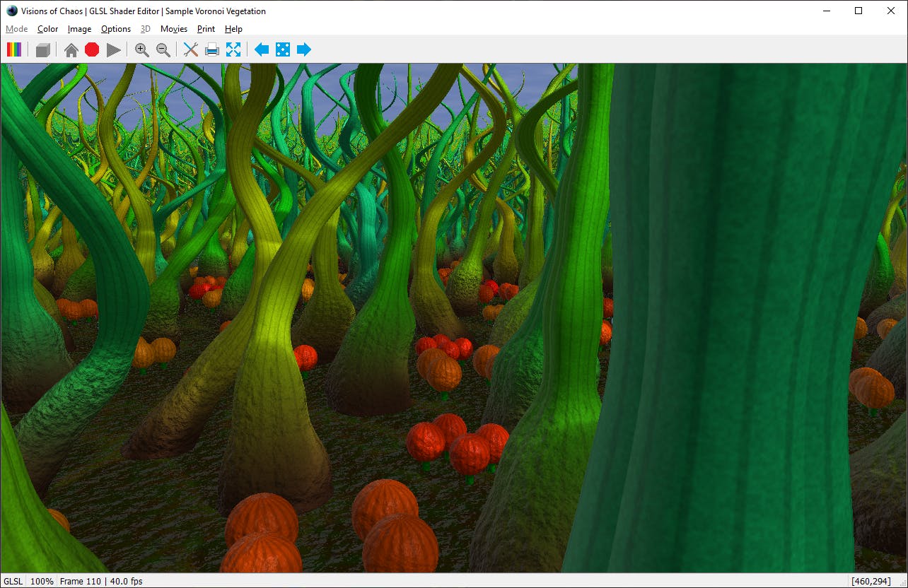Click the zoom out magnifier

coord(163,49)
